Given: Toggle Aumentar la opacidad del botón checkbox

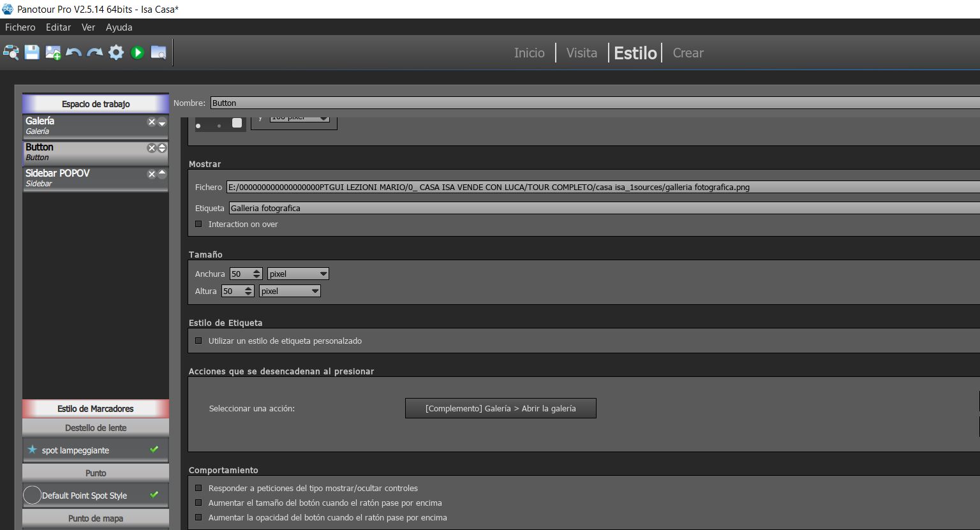Looking at the screenshot, I should coord(198,517).
